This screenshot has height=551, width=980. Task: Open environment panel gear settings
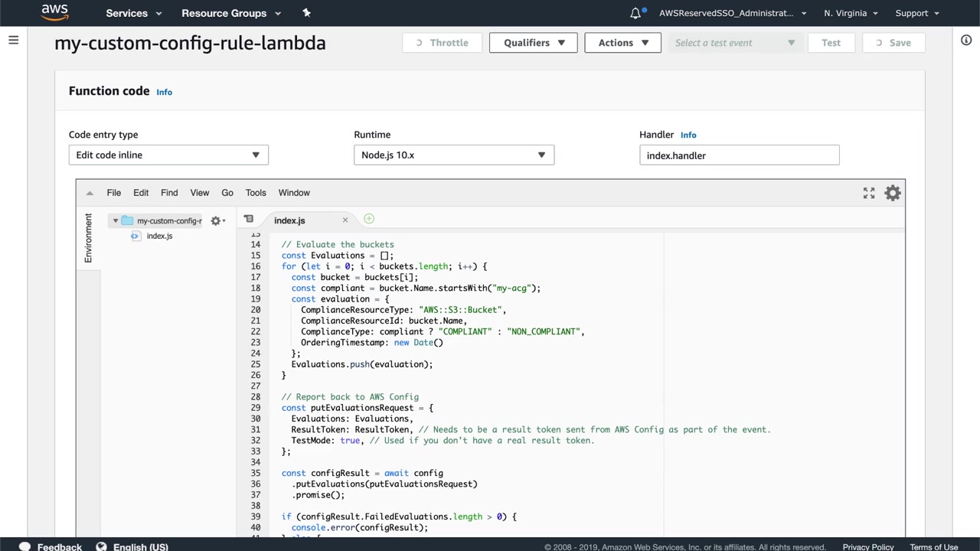click(x=217, y=220)
